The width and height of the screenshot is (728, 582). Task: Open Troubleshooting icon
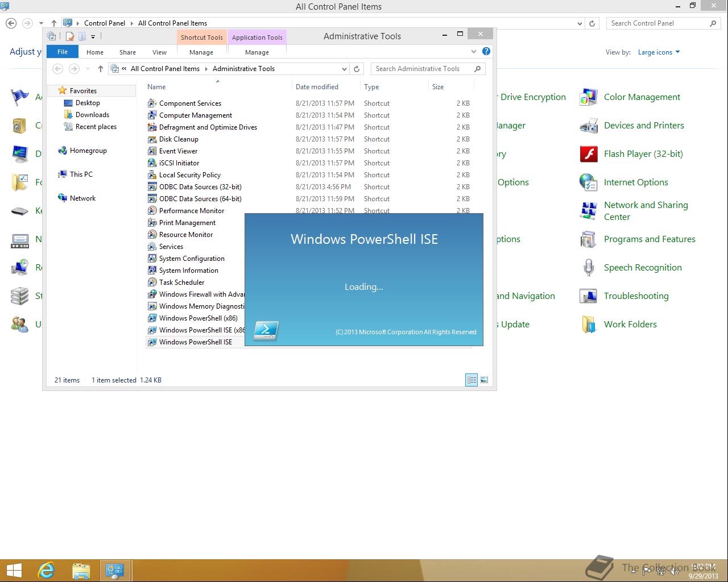[589, 296]
